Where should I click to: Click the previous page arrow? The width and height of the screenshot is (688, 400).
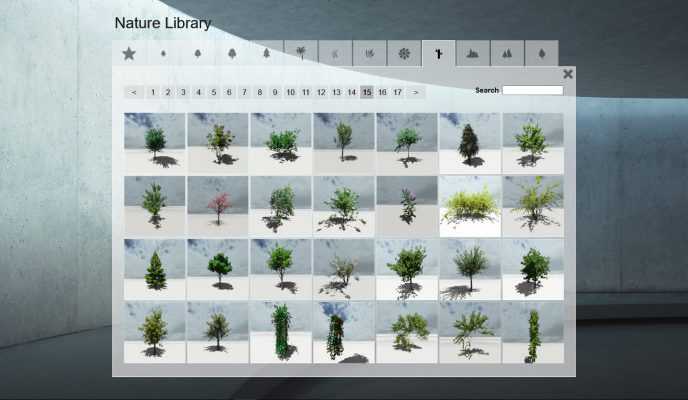(134, 92)
